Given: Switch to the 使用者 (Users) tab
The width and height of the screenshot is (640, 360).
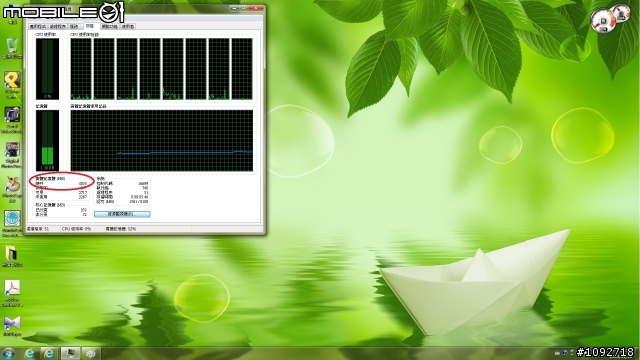Looking at the screenshot, I should [128, 27].
